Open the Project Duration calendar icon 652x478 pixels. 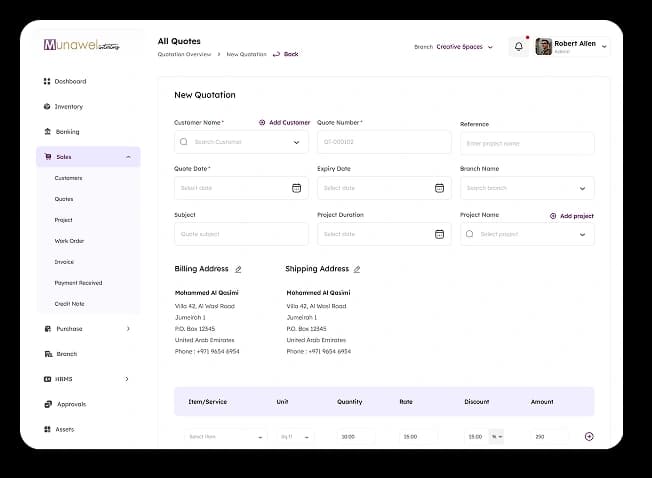[440, 234]
